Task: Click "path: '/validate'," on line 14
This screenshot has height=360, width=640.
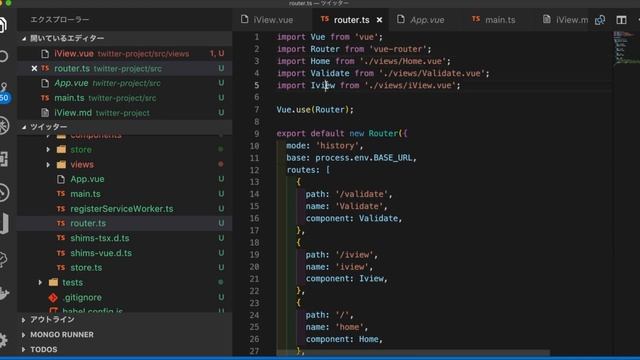Action: pos(349,194)
